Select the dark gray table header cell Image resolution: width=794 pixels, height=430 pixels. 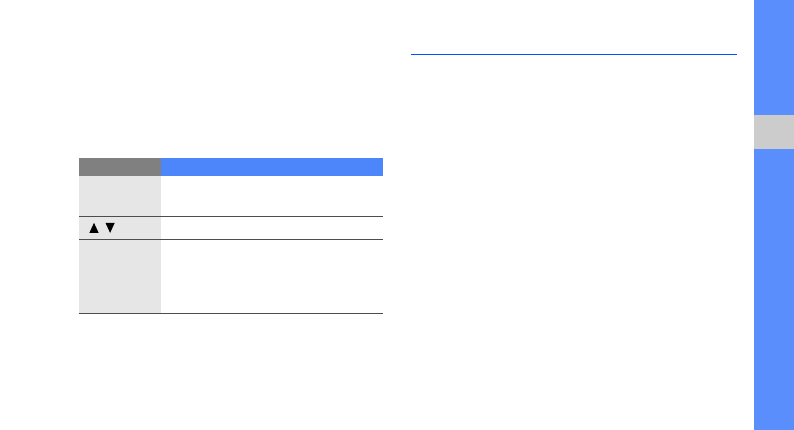point(120,167)
